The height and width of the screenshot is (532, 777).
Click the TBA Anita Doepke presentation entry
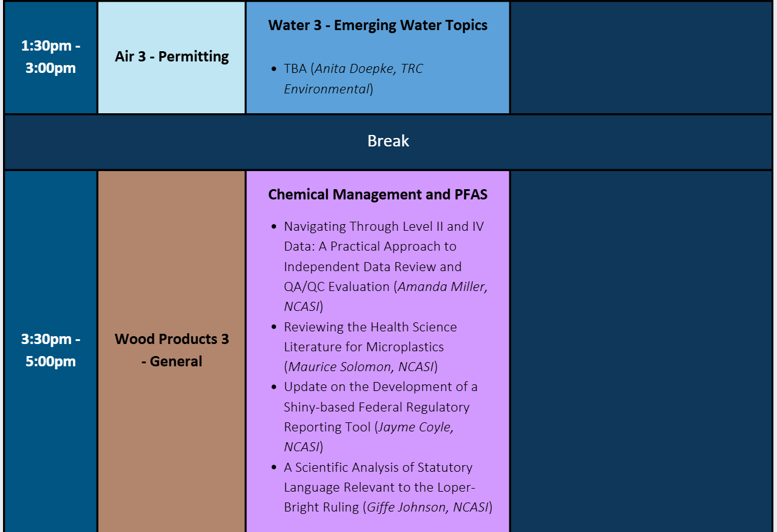353,78
